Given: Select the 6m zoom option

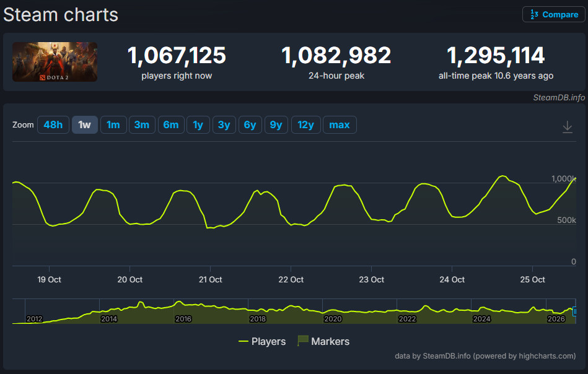Looking at the screenshot, I should coord(171,125).
